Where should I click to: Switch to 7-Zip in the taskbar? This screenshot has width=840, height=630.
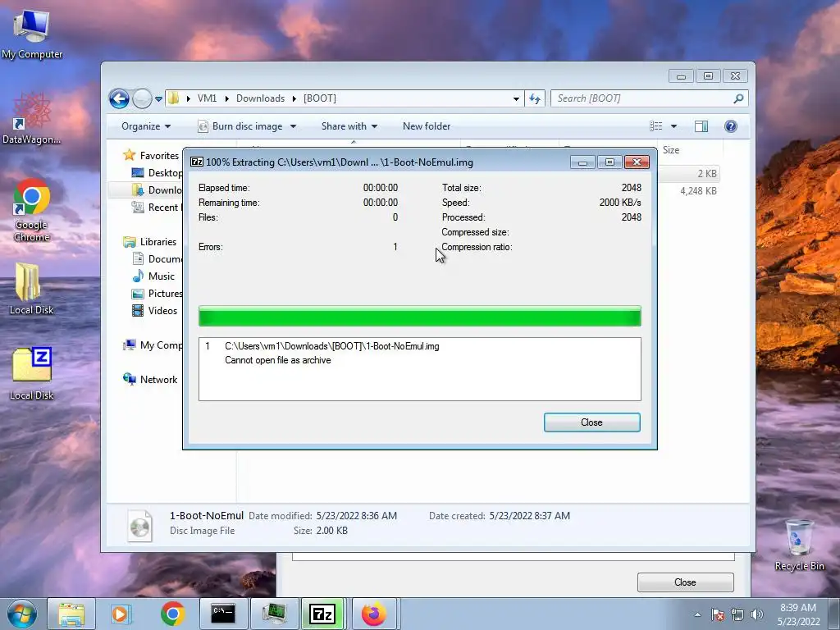(323, 614)
